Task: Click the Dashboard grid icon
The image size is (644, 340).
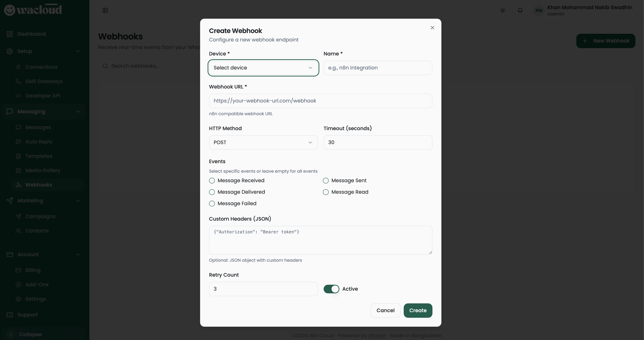Action: pyautogui.click(x=10, y=34)
